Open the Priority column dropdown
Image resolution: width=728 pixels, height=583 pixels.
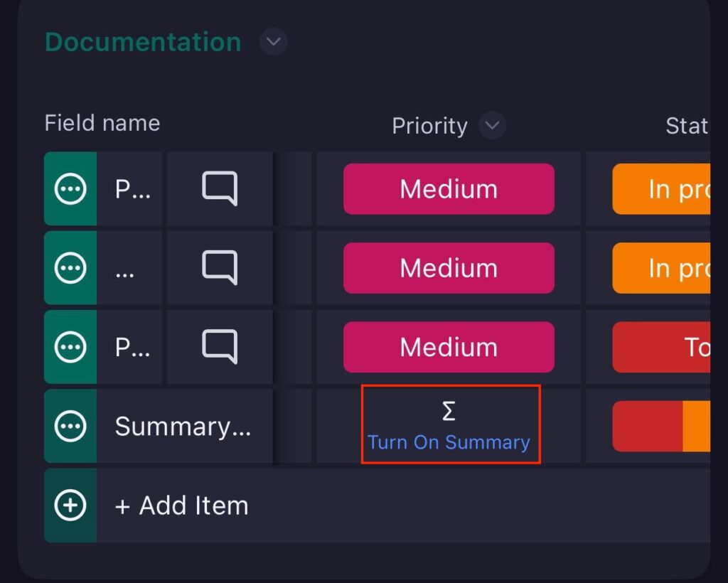pyautogui.click(x=491, y=126)
